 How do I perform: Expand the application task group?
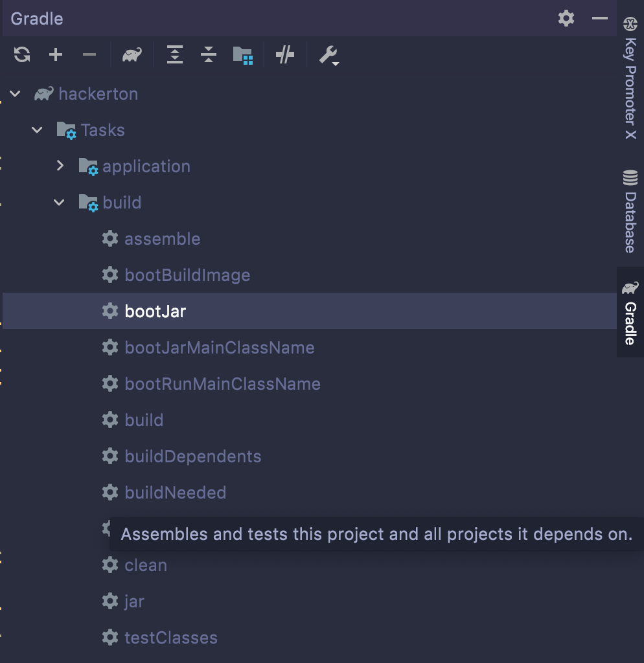[60, 166]
